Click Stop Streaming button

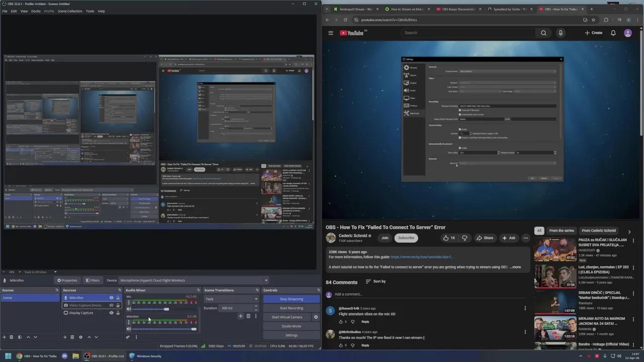tap(291, 299)
